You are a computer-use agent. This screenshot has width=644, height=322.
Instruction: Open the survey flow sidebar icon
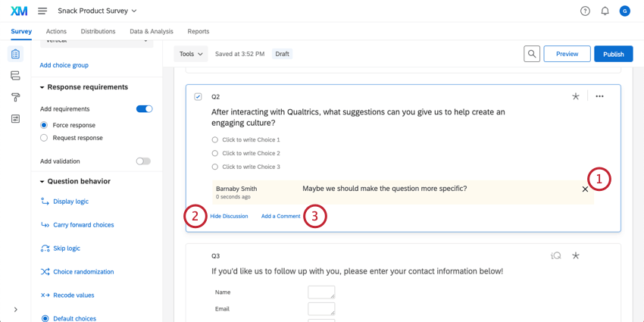click(x=15, y=76)
